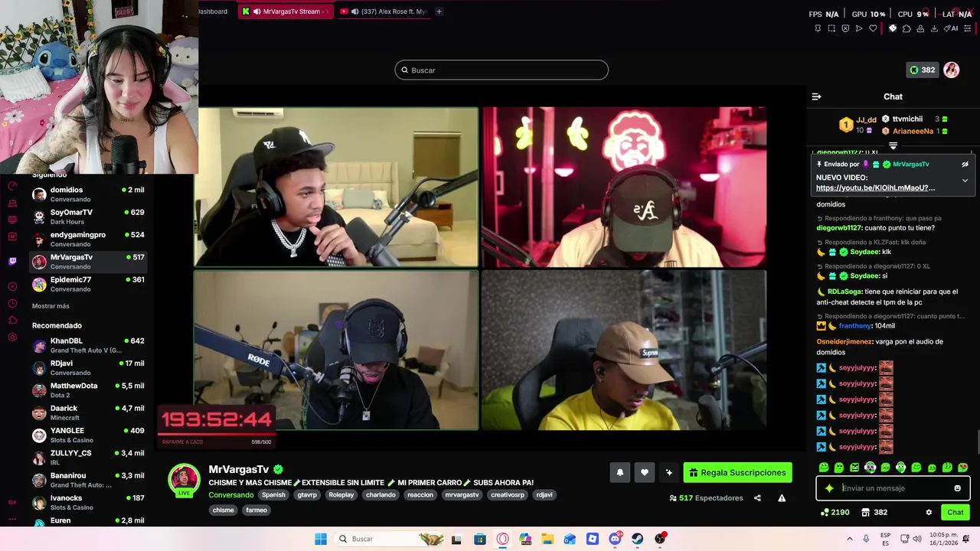Screen dimensions: 980x551
Task: Click Mostrar más under followed channels
Action: click(x=51, y=306)
